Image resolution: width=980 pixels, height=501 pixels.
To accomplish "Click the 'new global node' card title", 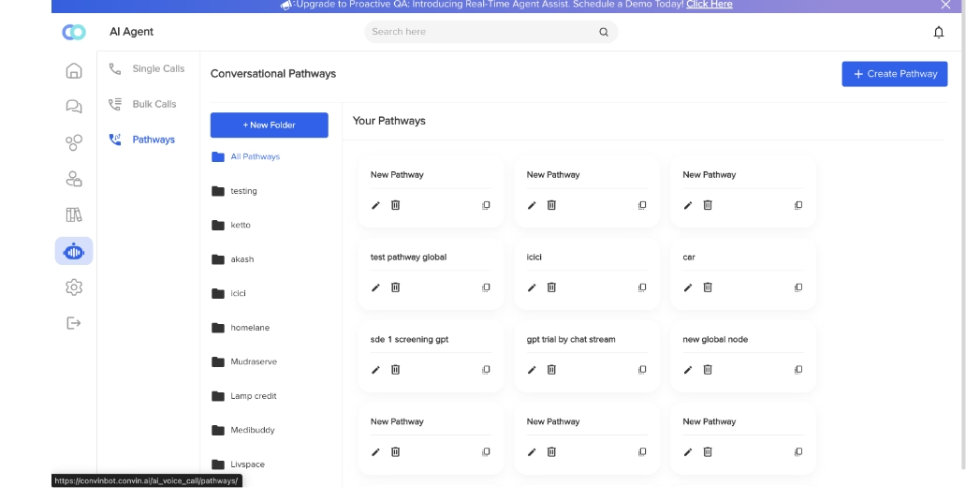I will point(715,340).
